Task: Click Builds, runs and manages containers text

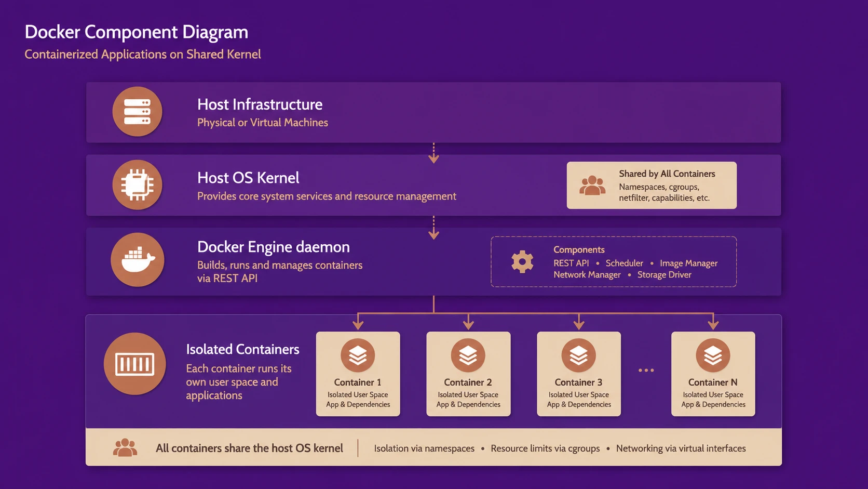Action: click(x=280, y=272)
